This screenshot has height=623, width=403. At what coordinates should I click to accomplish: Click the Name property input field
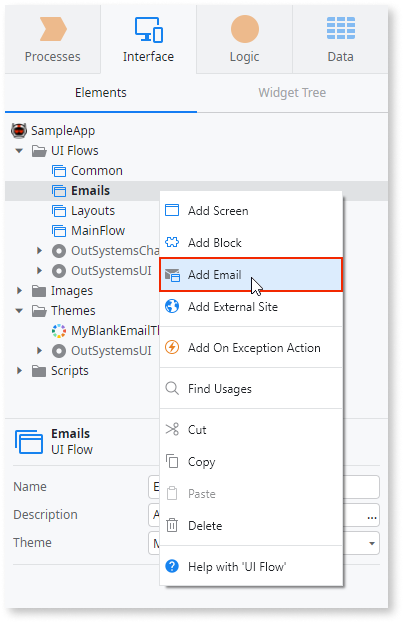(264, 487)
